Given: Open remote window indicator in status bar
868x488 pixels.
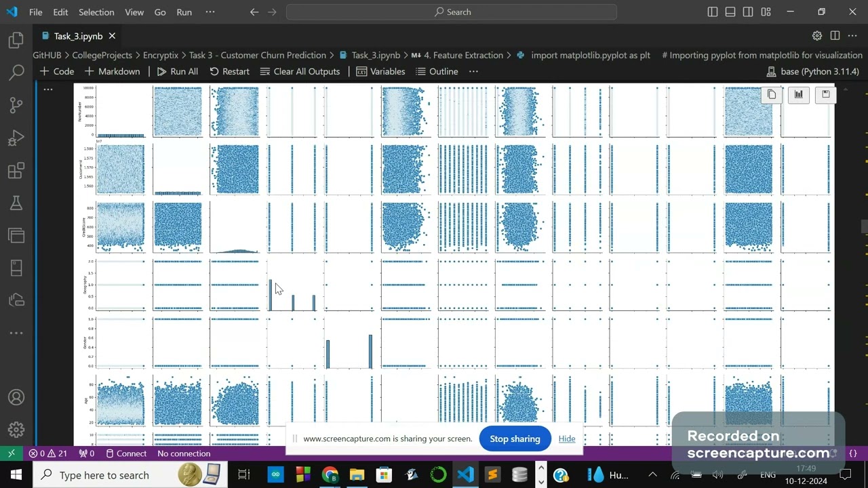Looking at the screenshot, I should click(x=12, y=453).
